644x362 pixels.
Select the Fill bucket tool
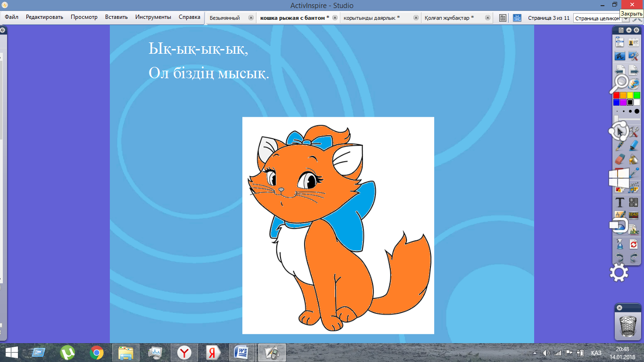tap(634, 159)
